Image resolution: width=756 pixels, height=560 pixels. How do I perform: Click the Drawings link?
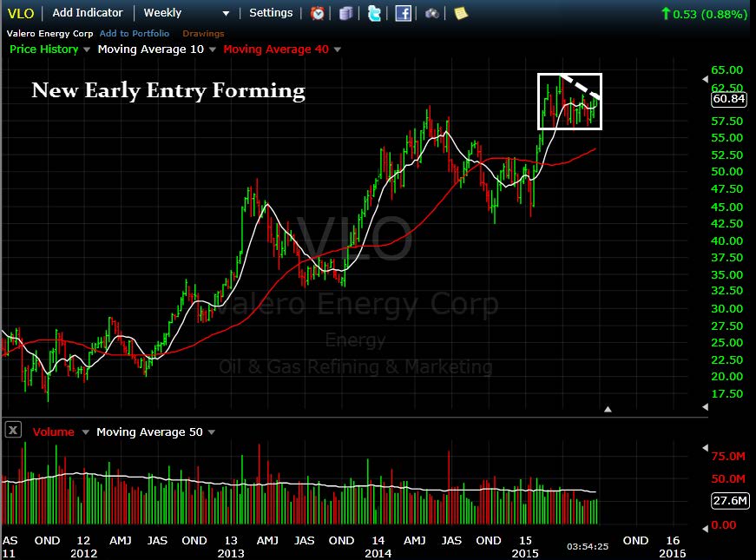(203, 34)
